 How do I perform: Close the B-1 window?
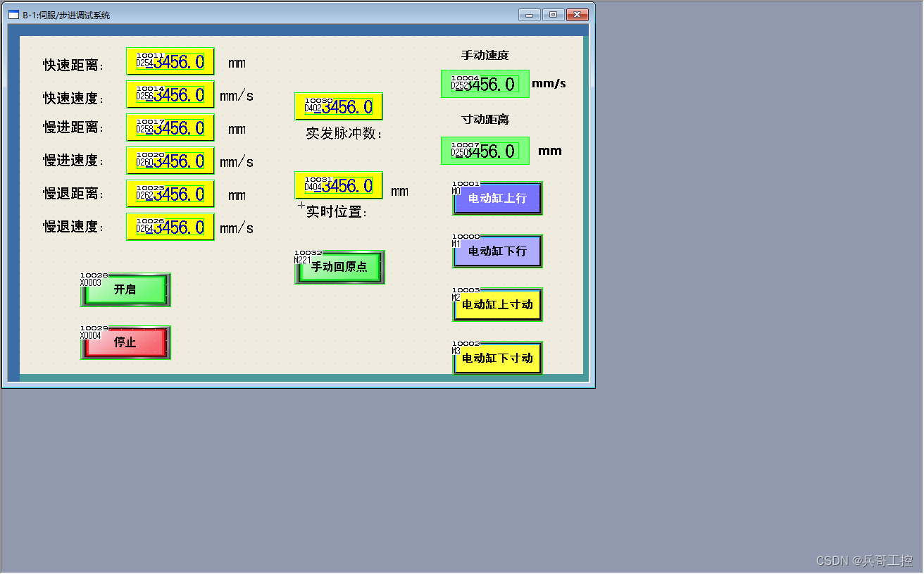pyautogui.click(x=577, y=14)
